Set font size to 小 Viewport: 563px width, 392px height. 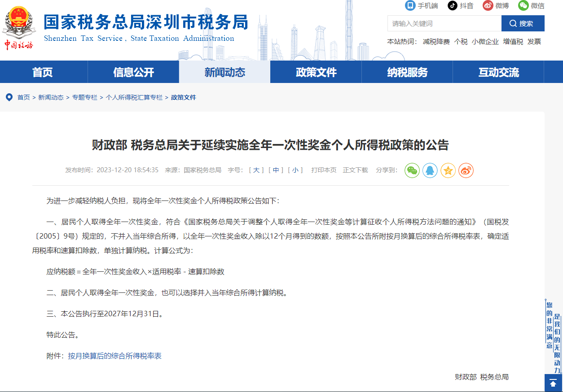coord(295,170)
